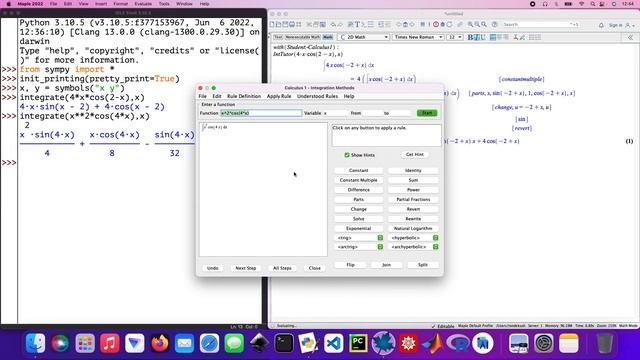Open Mathematica from the Dock
This screenshot has width=640, height=360.
point(408,343)
